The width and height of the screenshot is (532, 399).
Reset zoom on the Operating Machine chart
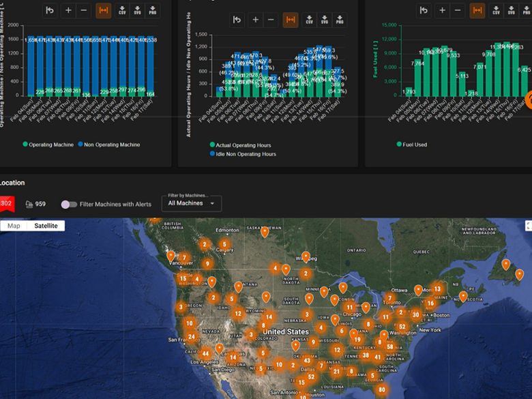click(50, 11)
